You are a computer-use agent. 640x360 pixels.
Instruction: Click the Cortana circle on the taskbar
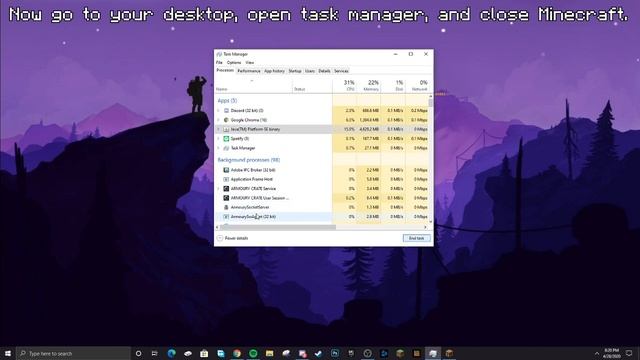tap(138, 353)
